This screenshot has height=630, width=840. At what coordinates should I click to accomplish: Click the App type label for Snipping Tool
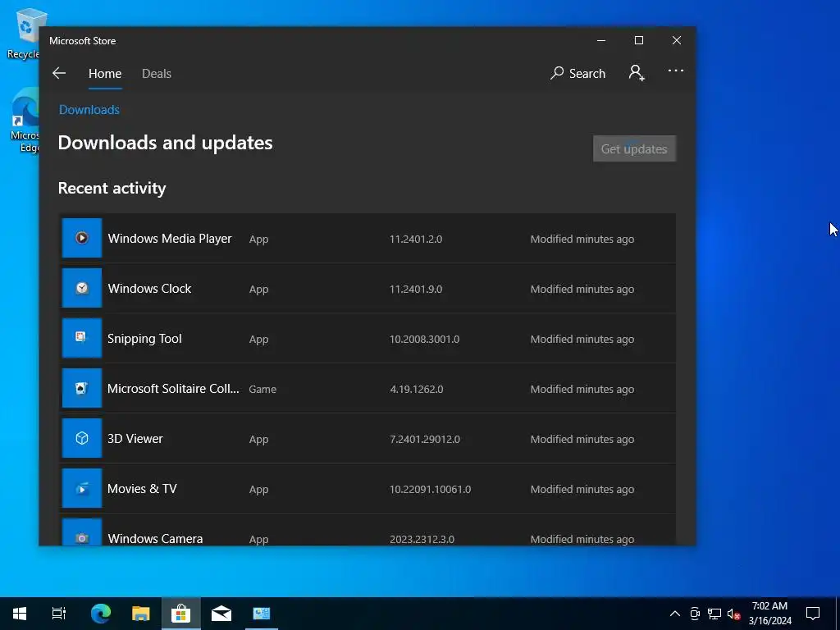tap(258, 340)
